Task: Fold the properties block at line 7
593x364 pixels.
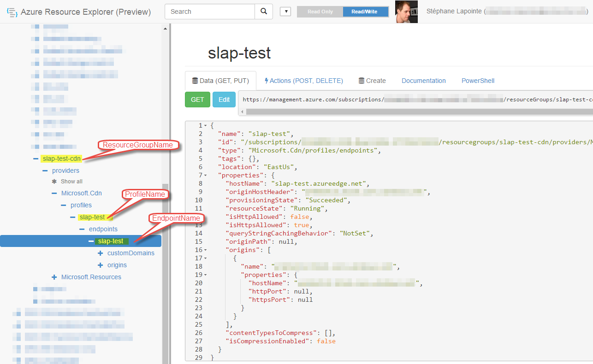Action: 205,176
